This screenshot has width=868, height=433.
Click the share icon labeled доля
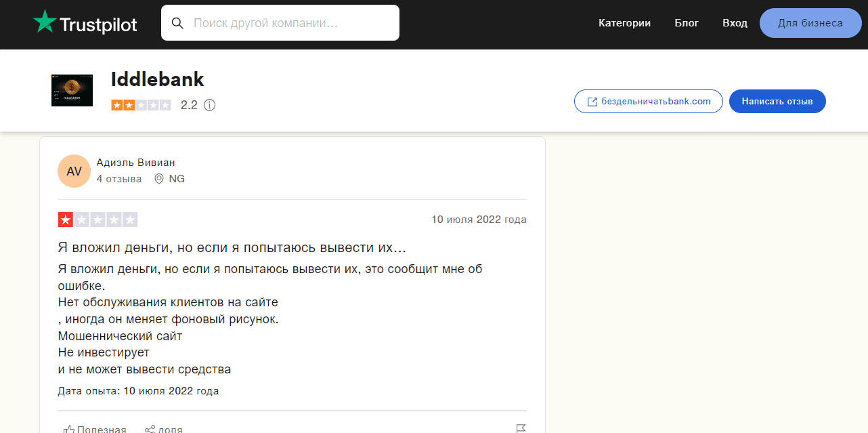[x=150, y=428]
